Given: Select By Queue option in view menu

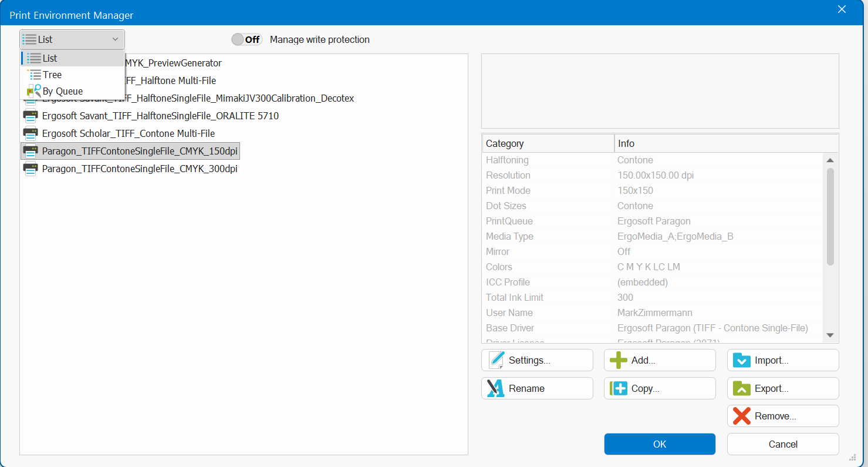Looking at the screenshot, I should point(73,91).
